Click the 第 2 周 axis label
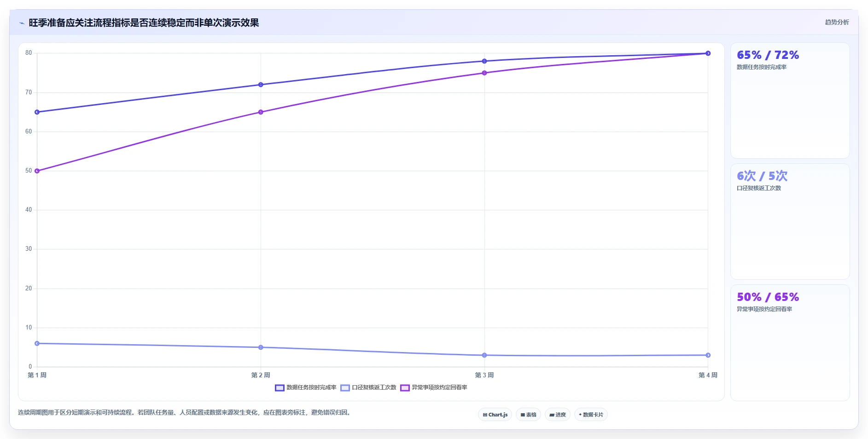Image resolution: width=868 pixels, height=439 pixels. [x=261, y=375]
